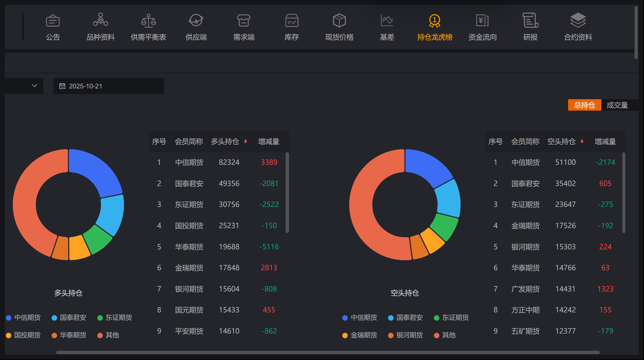Open 供需平衡表 balance scale icon

click(148, 21)
